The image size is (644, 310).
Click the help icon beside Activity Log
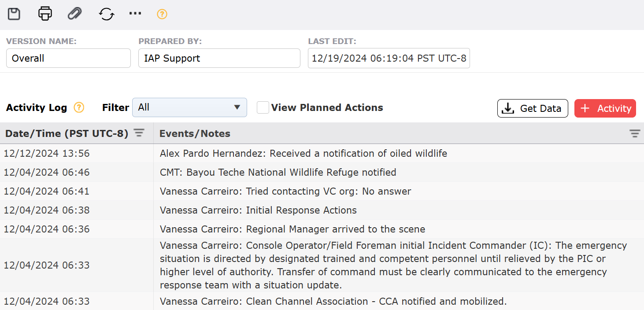pos(78,107)
